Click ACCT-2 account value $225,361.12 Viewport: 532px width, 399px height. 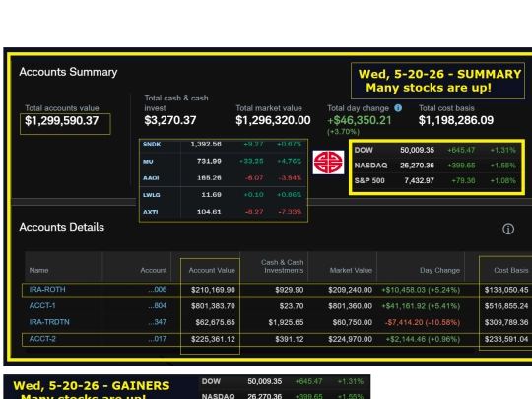click(x=213, y=339)
